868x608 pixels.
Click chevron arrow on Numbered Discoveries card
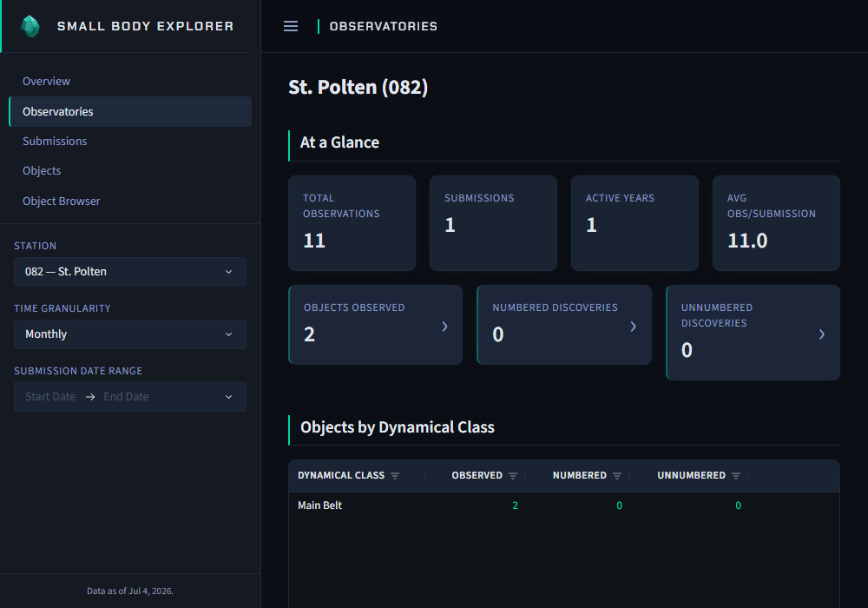point(634,327)
